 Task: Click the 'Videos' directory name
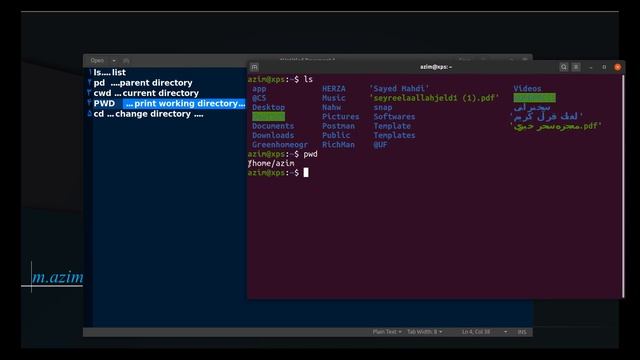(527, 89)
